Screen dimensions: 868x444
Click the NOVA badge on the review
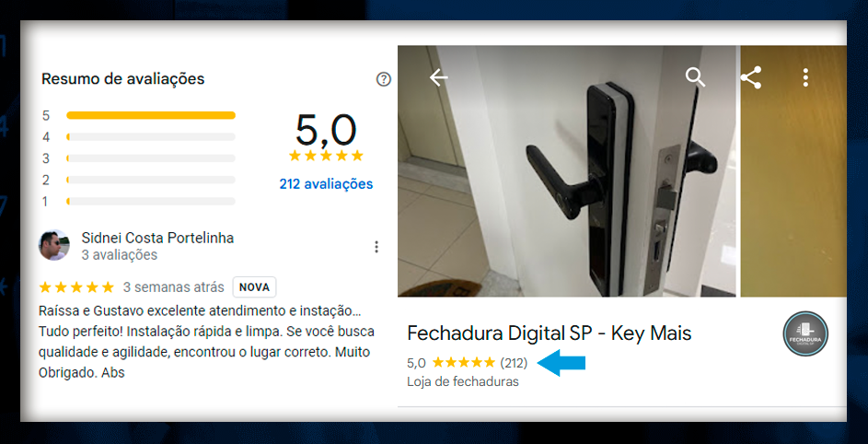pos(254,287)
